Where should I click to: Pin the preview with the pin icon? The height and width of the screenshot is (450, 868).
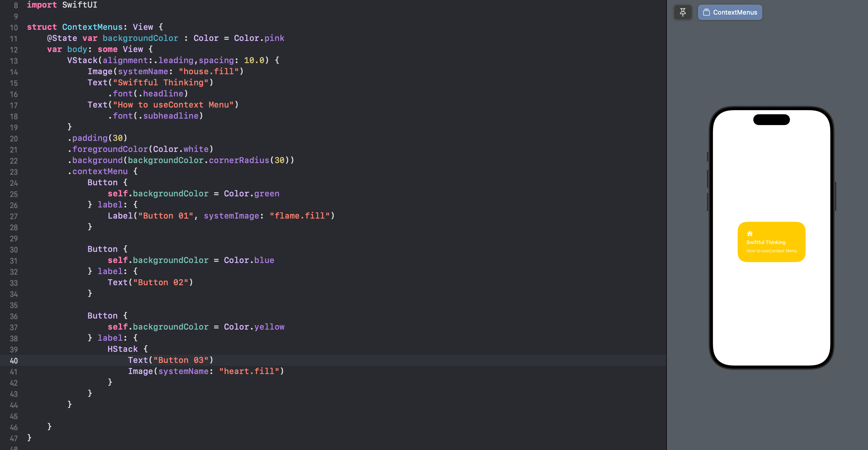(683, 13)
